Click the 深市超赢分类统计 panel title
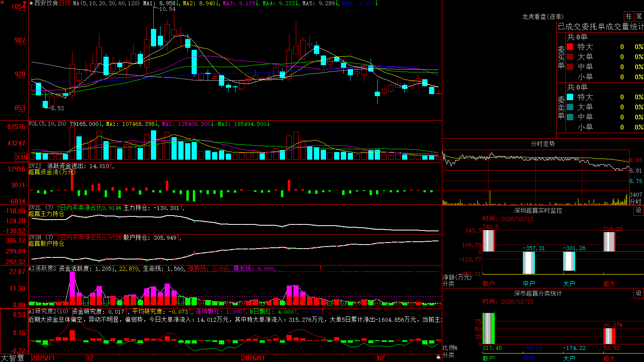644x362 pixels. click(x=538, y=293)
